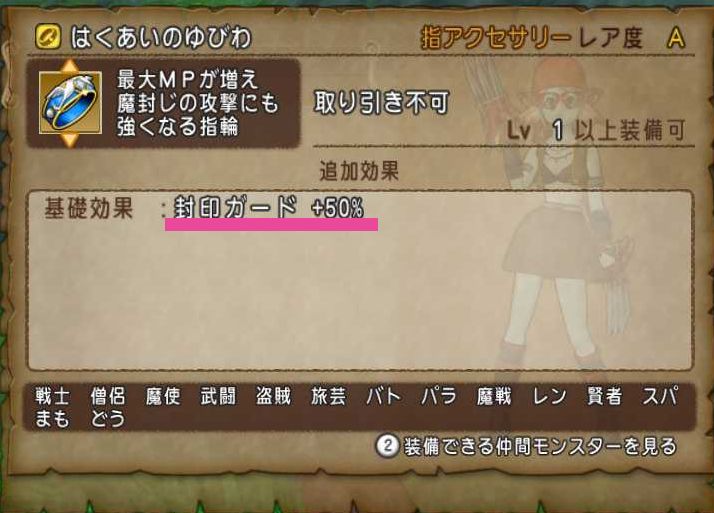Select the up arrow above ring icon
Image resolution: width=714 pixels, height=513 pixels.
coord(70,66)
